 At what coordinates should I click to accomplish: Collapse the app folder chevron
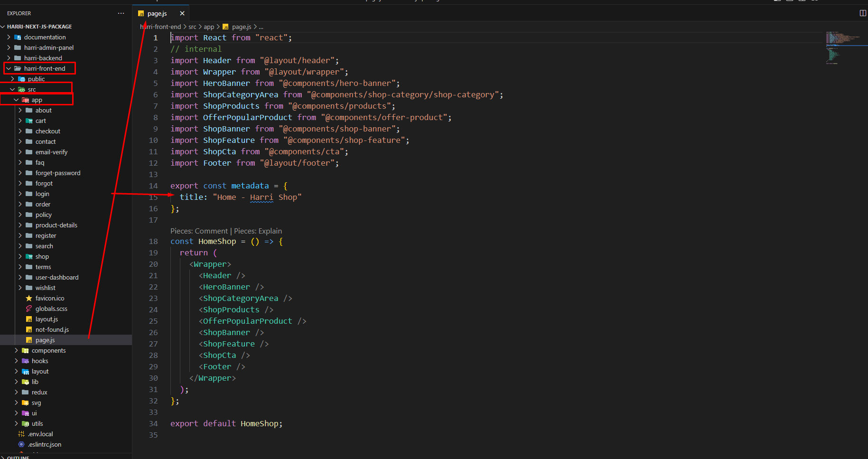[x=16, y=100]
